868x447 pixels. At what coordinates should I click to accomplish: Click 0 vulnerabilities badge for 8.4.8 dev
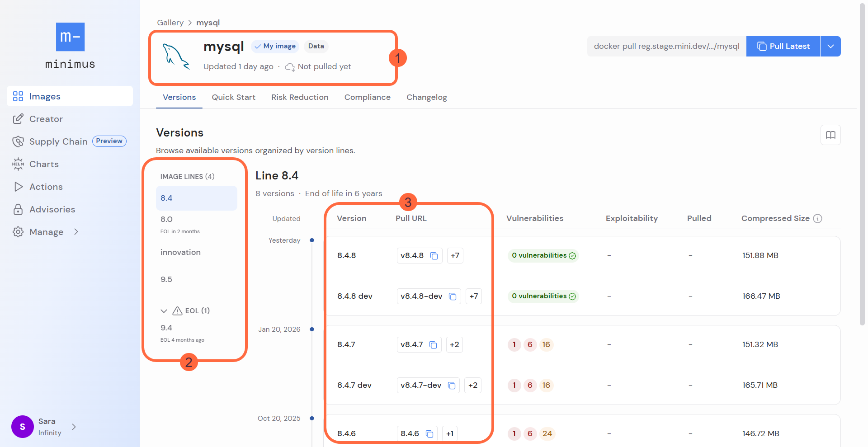(543, 296)
